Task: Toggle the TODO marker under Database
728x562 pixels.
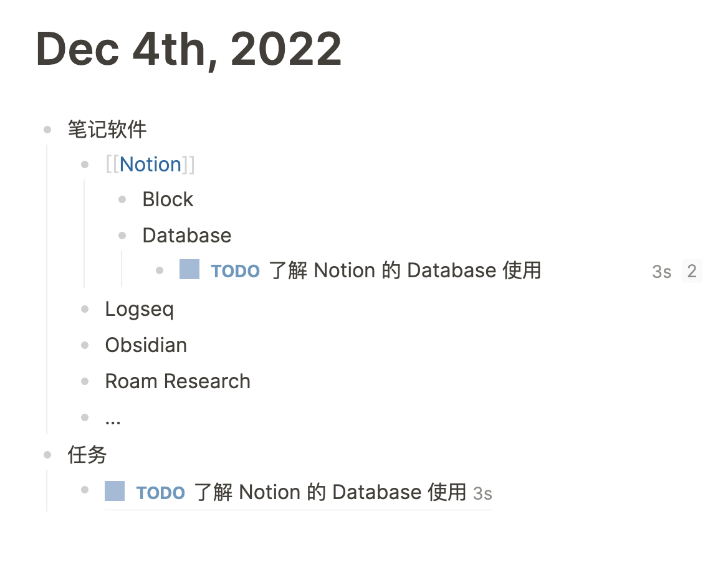Action: [236, 271]
